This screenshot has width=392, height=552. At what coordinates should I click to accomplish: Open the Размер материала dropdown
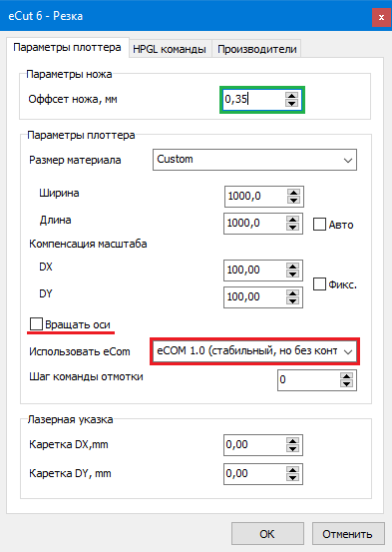point(254,160)
